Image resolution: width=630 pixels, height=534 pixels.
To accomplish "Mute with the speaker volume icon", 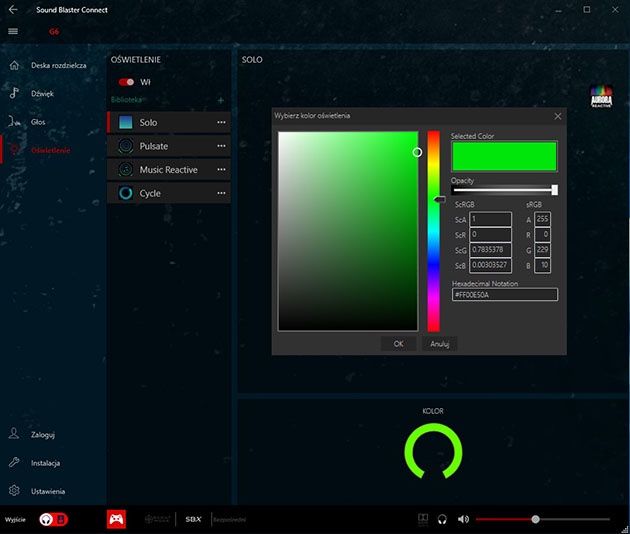I will [463, 520].
